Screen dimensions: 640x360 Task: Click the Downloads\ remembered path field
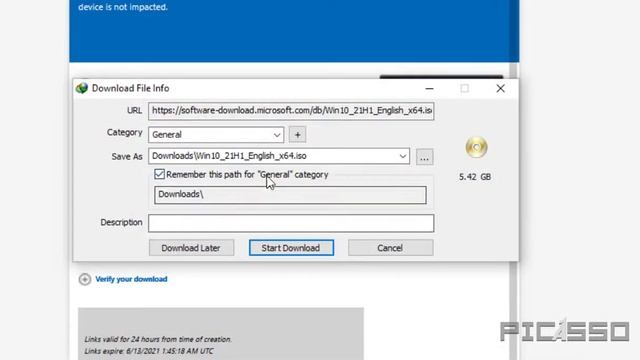(290, 195)
